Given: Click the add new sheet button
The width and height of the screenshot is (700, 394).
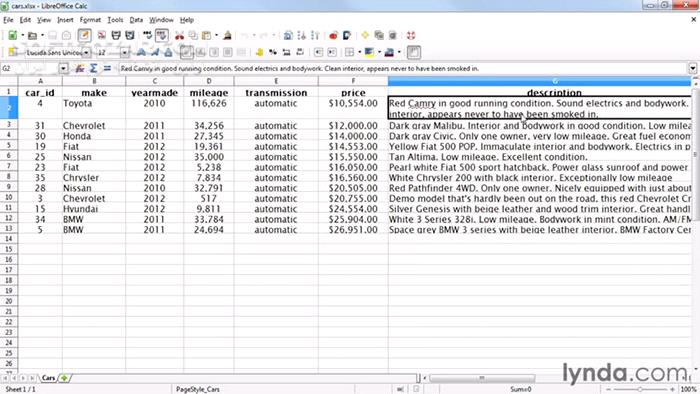Looking at the screenshot, I should click(64, 378).
